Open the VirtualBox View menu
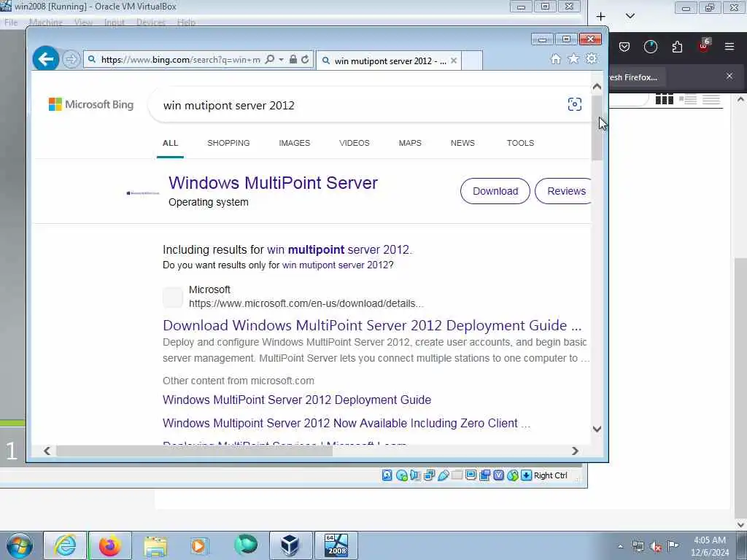 (83, 23)
